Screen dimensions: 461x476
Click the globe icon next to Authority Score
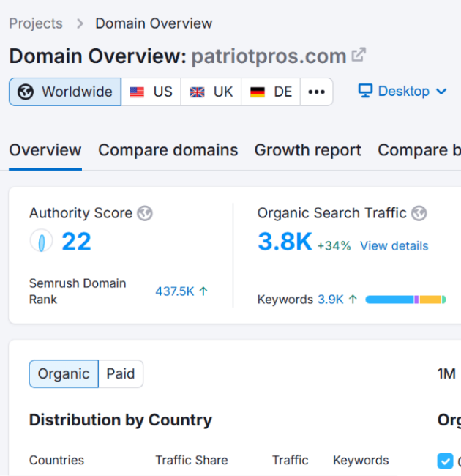(x=145, y=213)
